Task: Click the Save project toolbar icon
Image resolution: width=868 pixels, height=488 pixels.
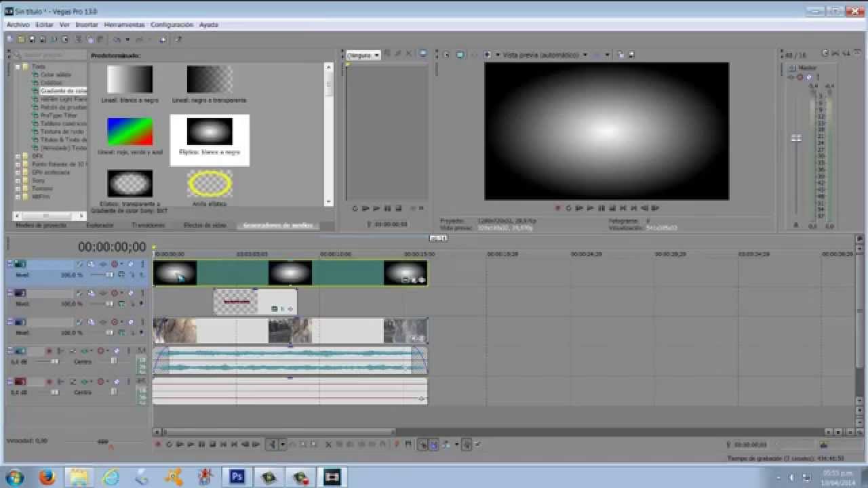Action: pos(33,40)
